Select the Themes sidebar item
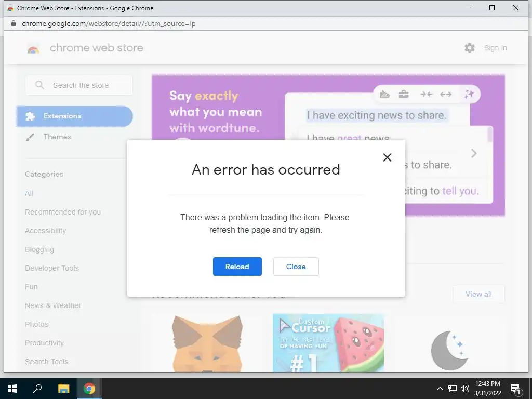 click(x=57, y=137)
